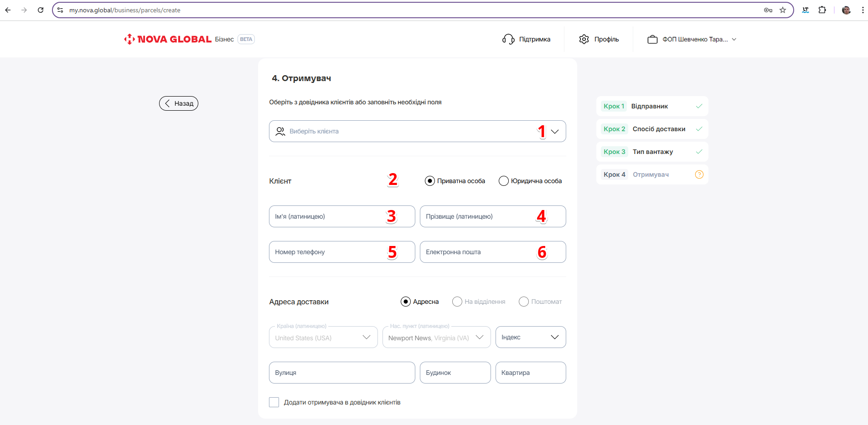This screenshot has height=425, width=868.
Task: Enable Додати отримувача в довідник клієнтів checkbox
Action: pos(274,402)
